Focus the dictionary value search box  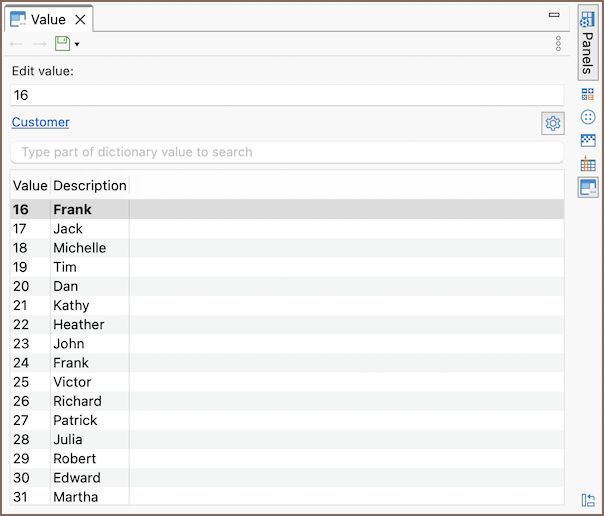[286, 152]
